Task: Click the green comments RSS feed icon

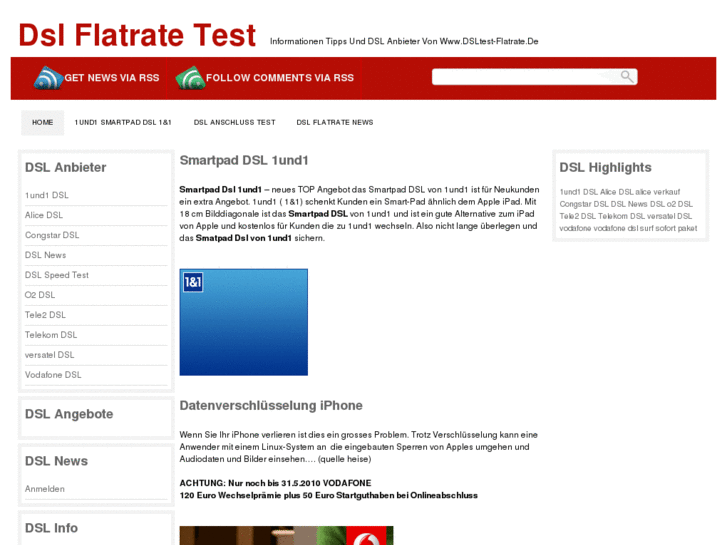Action: pos(190,77)
